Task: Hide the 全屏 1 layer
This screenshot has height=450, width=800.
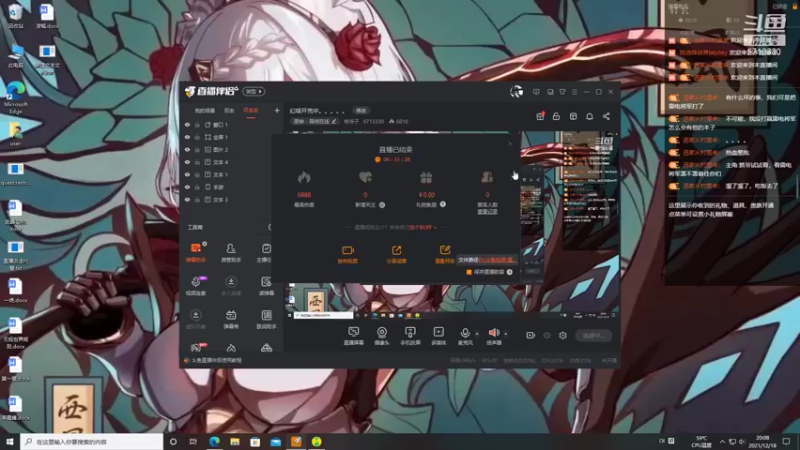Action: (x=187, y=137)
